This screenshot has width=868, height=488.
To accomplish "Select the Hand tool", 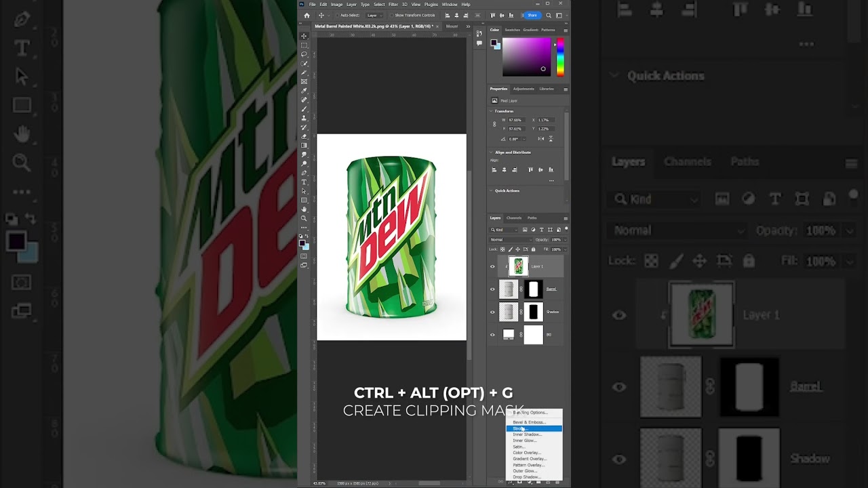I will pos(304,209).
